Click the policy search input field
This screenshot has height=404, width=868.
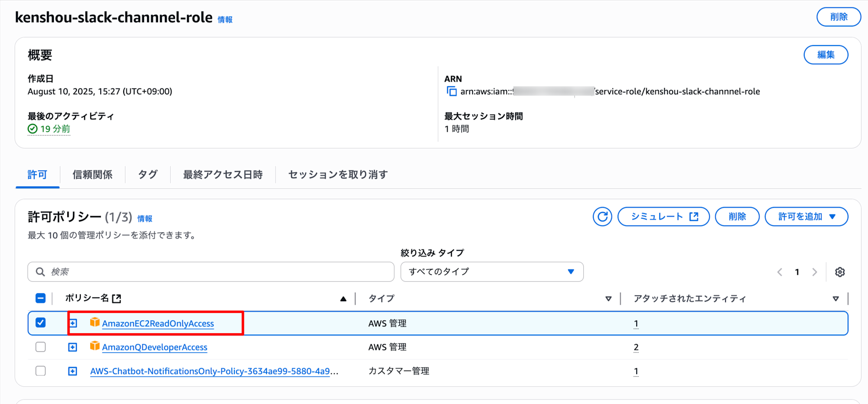click(211, 272)
